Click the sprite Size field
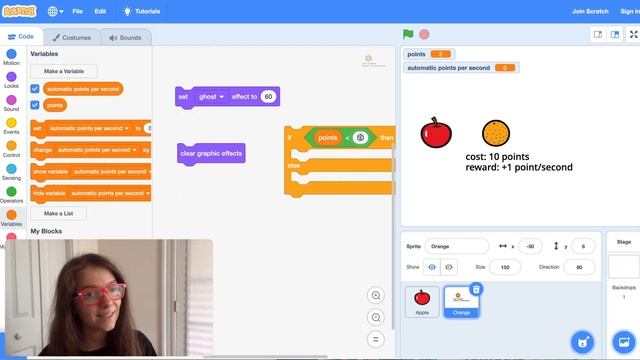Viewport: 640px width, 360px height. pyautogui.click(x=505, y=267)
